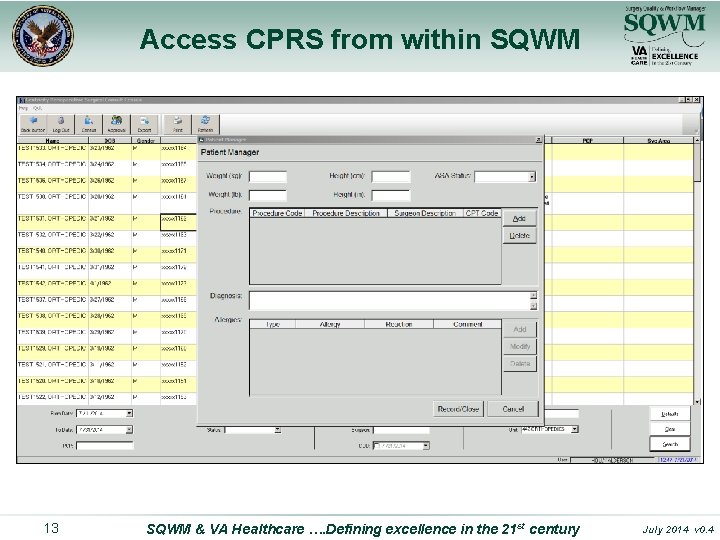Click inside the Diagnosis text box
The width and height of the screenshot is (720, 540).
(389, 301)
